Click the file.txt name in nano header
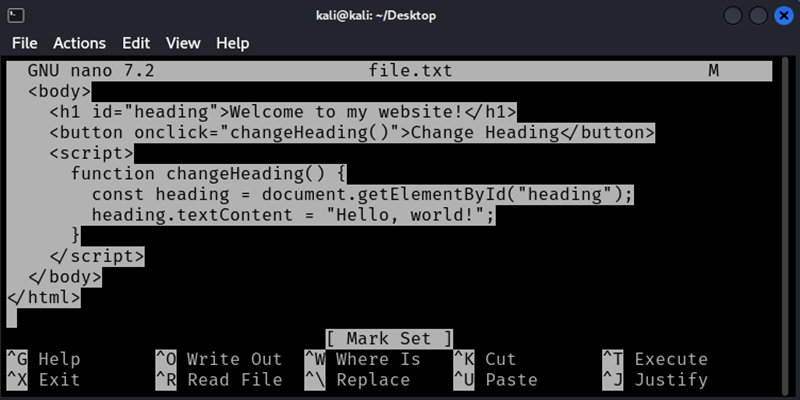This screenshot has width=800, height=400. tap(411, 70)
